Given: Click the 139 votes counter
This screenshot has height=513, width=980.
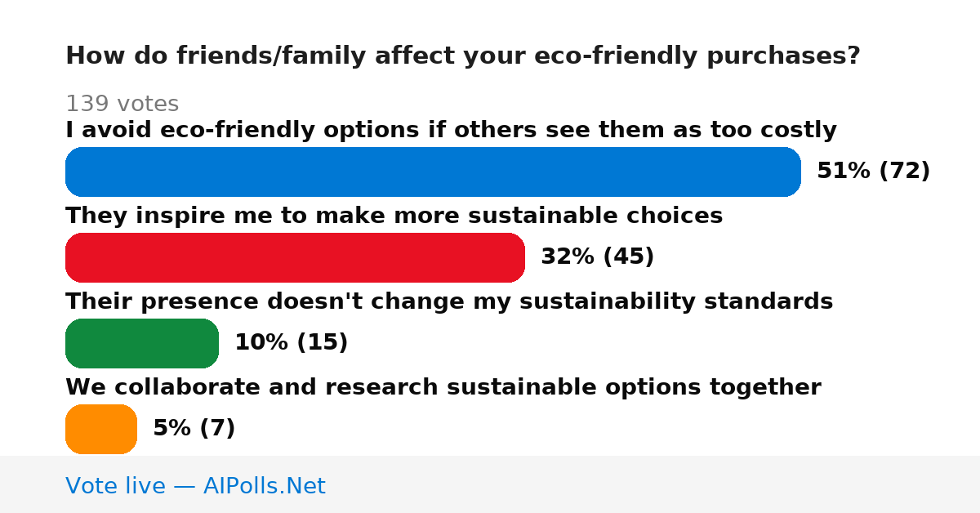Looking at the screenshot, I should tap(122, 104).
